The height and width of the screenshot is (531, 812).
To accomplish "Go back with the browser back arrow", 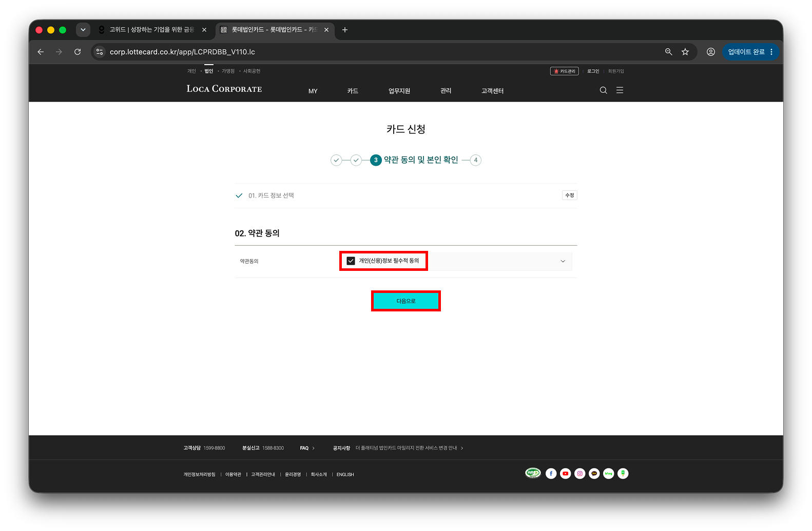I will click(x=41, y=52).
